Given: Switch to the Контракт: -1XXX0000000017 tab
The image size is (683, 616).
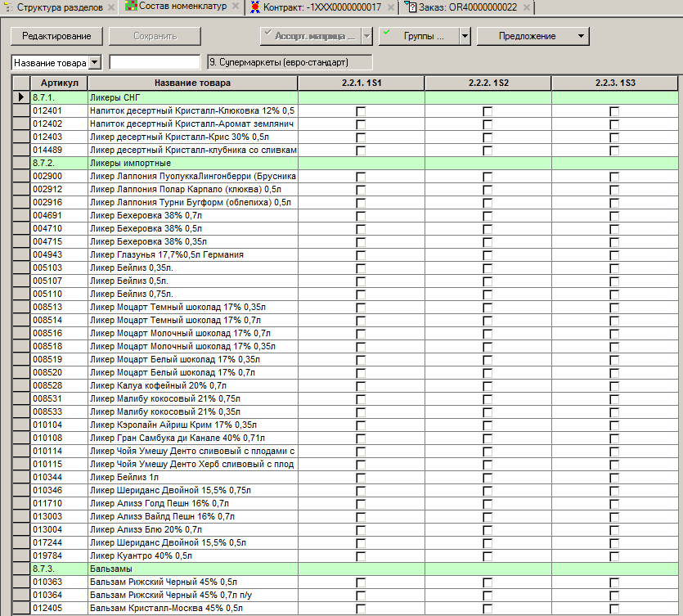Looking at the screenshot, I should click(322, 7).
